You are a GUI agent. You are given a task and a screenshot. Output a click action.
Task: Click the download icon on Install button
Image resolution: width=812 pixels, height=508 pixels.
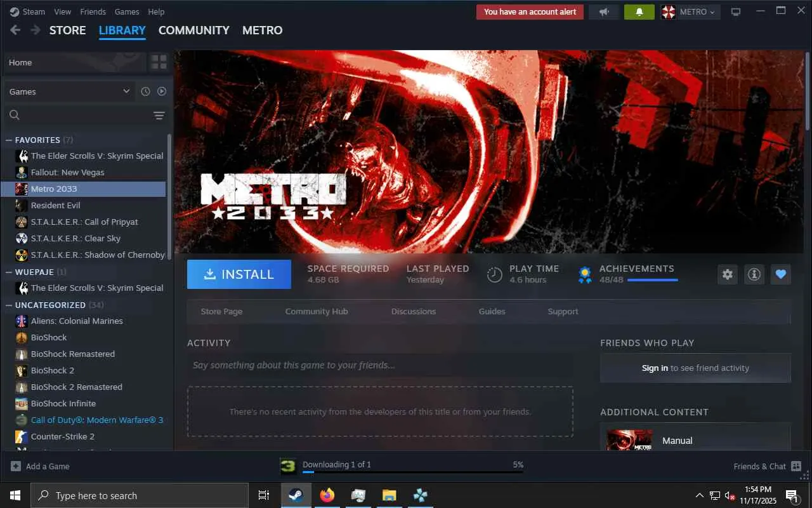click(209, 274)
